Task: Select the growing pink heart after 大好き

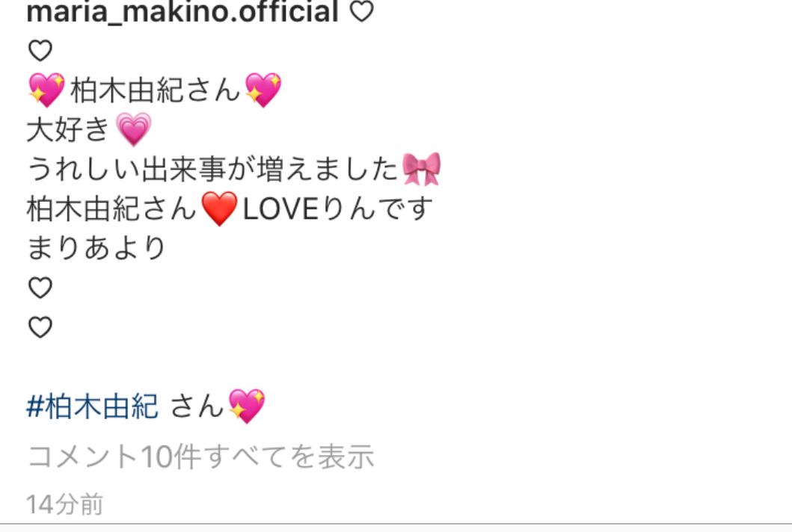Action: [133, 129]
